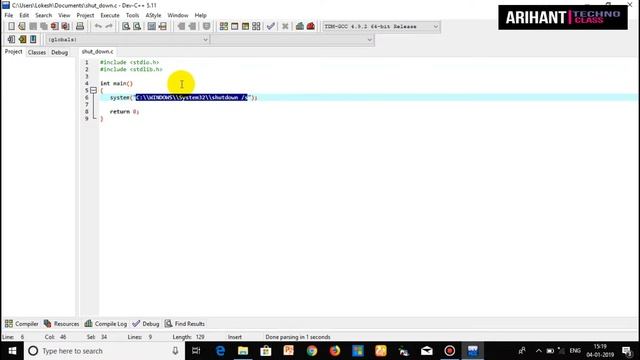Click the Compile four-squares icon

(x=224, y=27)
